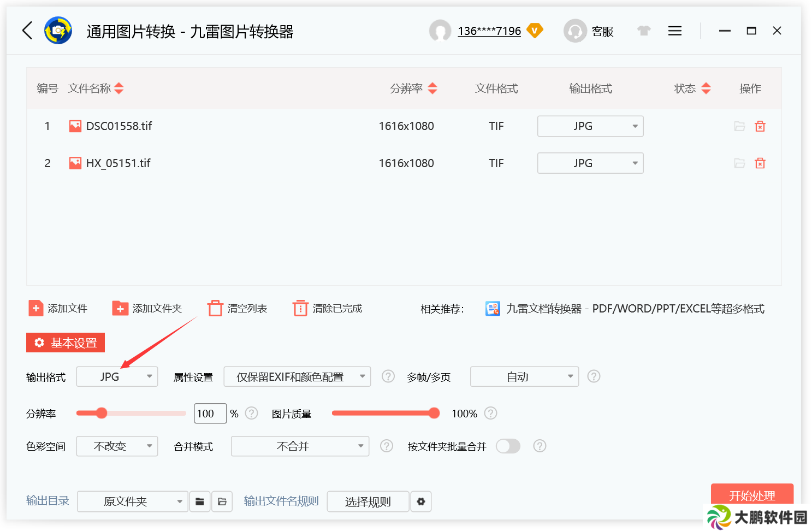812x531 pixels.
Task: Select the 基本设置 tab
Action: point(66,343)
